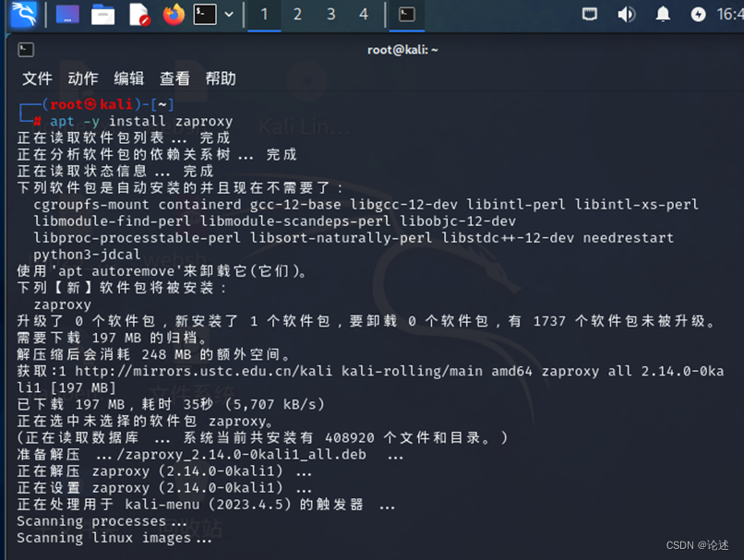
Task: Click the 'libmodule-scandeps-perl' package name
Action: click(x=295, y=221)
